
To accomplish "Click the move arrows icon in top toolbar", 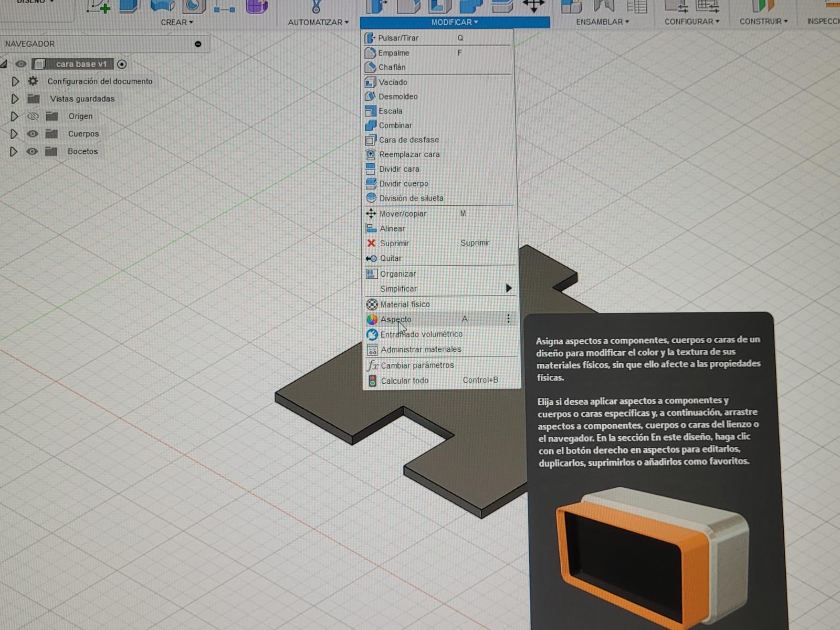I will coord(533,5).
